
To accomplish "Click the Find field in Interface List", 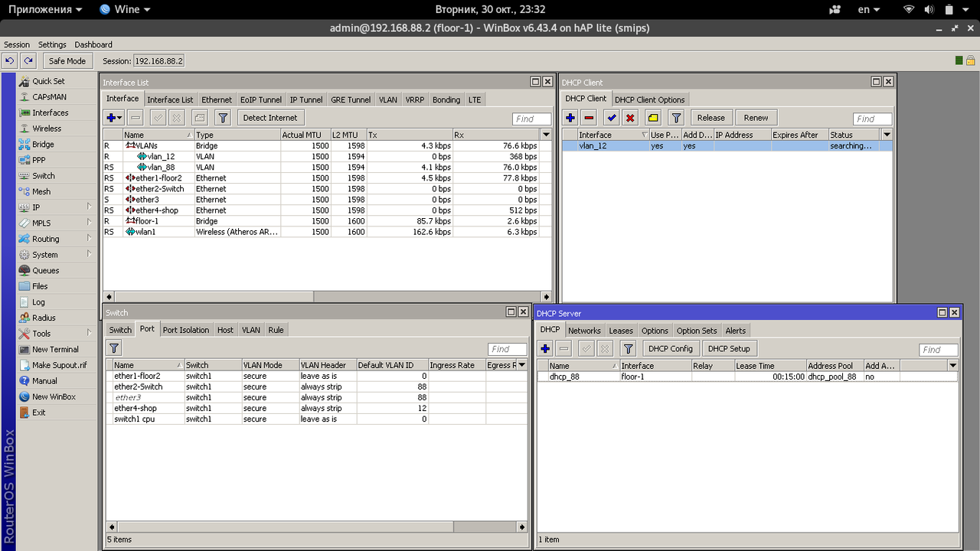I will point(531,119).
